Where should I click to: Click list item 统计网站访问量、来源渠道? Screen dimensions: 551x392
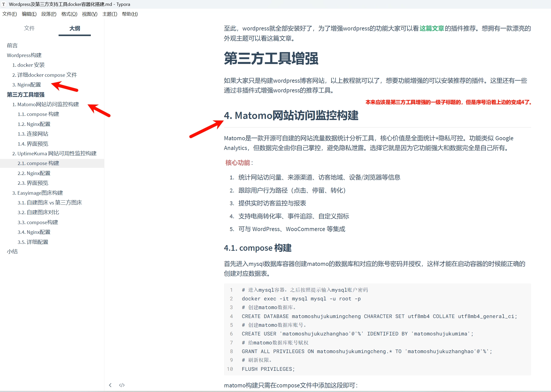click(x=319, y=177)
